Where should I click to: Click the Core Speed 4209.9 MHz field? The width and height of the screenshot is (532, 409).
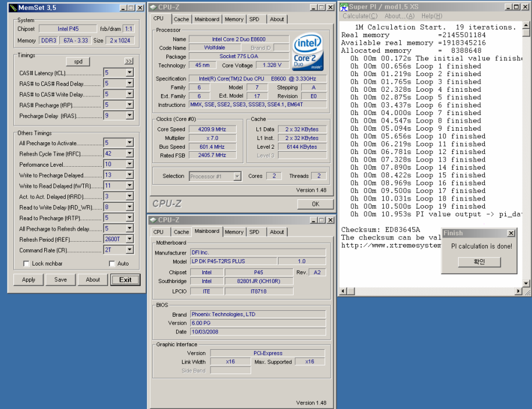pos(212,129)
